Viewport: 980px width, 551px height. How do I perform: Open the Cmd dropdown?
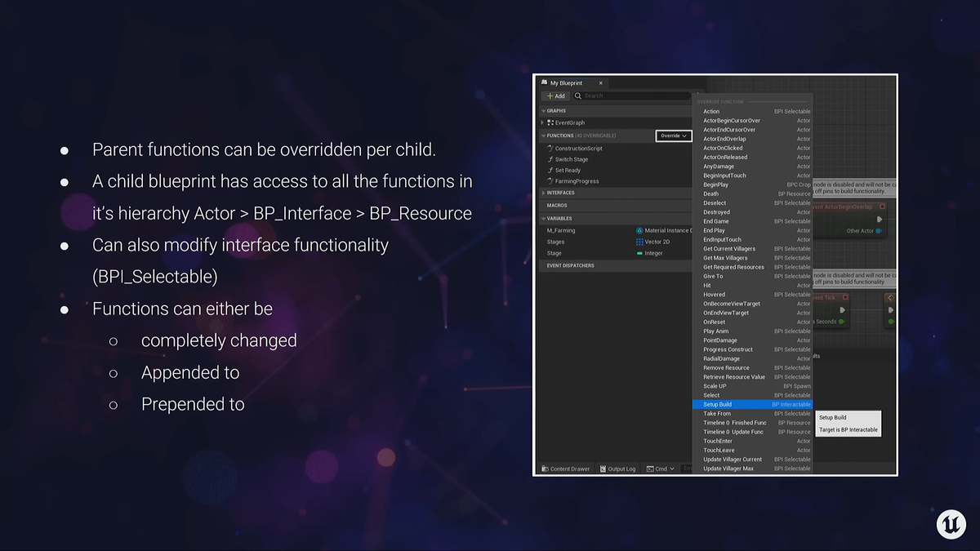point(661,469)
